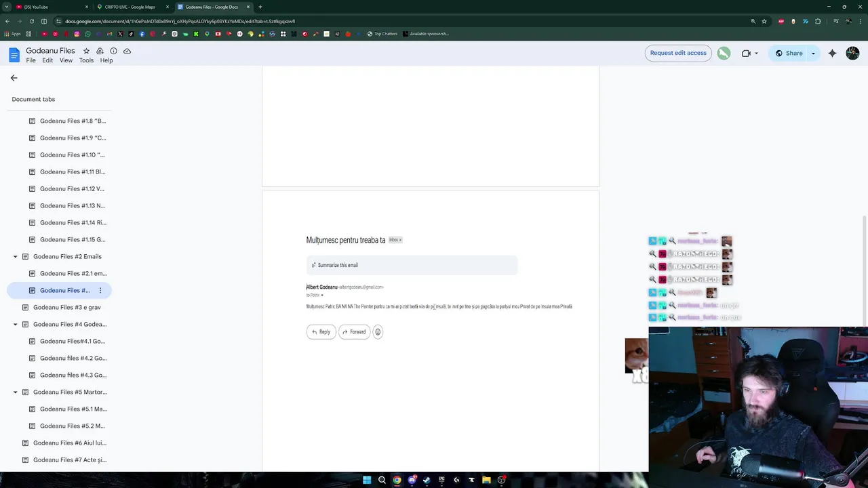
Task: Open Meet call dropdown arrow
Action: point(756,54)
